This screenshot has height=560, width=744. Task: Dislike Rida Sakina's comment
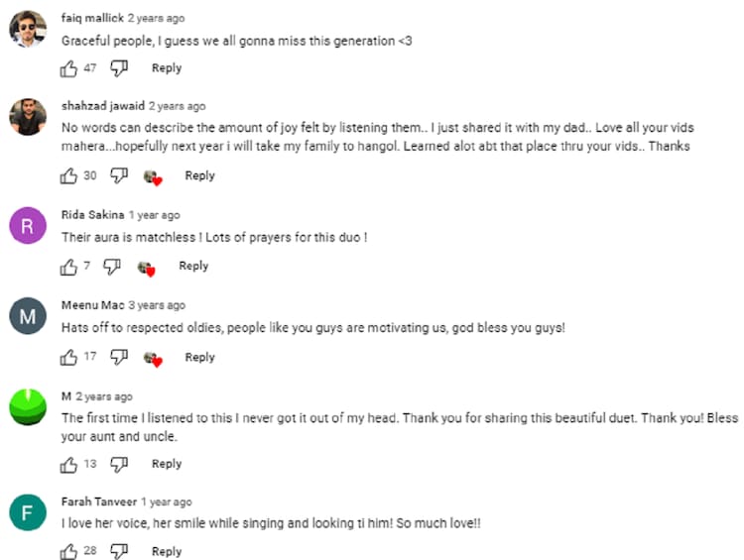[112, 267]
